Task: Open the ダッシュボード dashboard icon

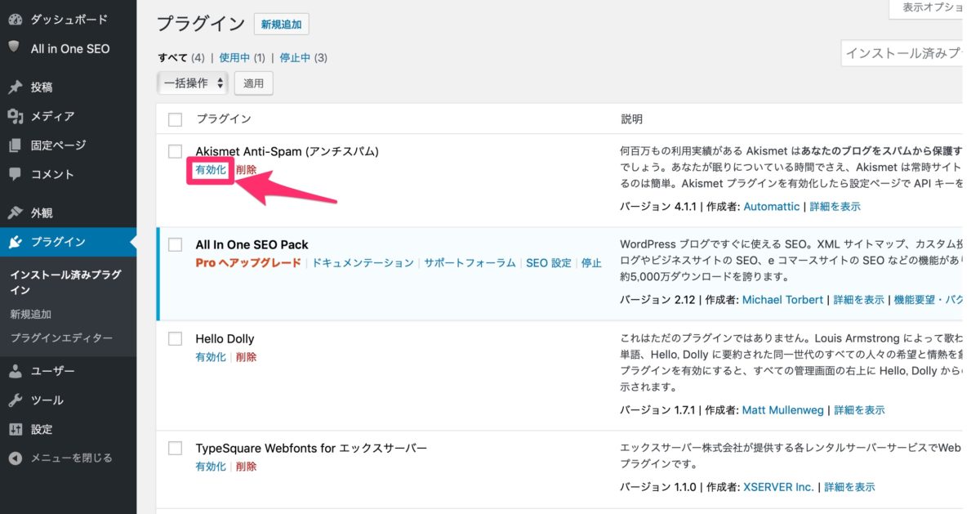Action: (15, 19)
